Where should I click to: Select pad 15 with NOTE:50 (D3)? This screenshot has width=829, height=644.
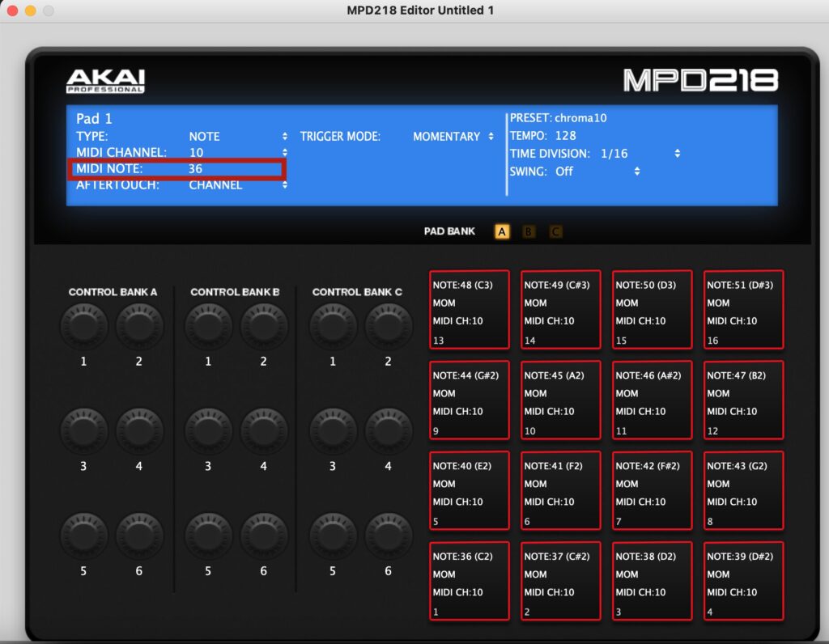(653, 310)
